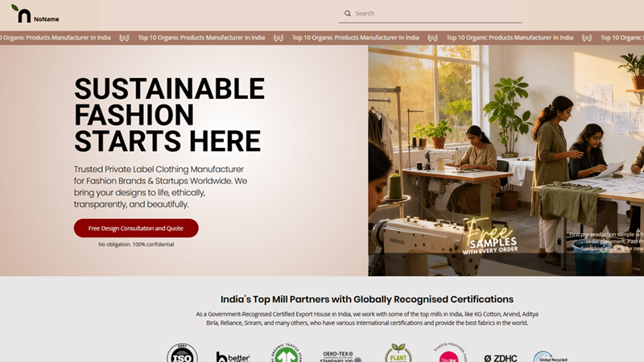Click the pink Sedex certification logo
644x362 pixels.
(449, 353)
